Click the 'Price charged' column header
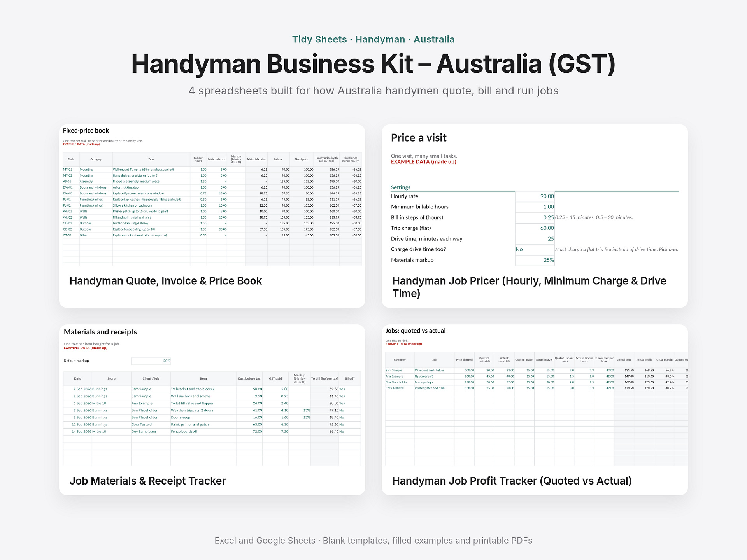The height and width of the screenshot is (560, 747). 465,360
